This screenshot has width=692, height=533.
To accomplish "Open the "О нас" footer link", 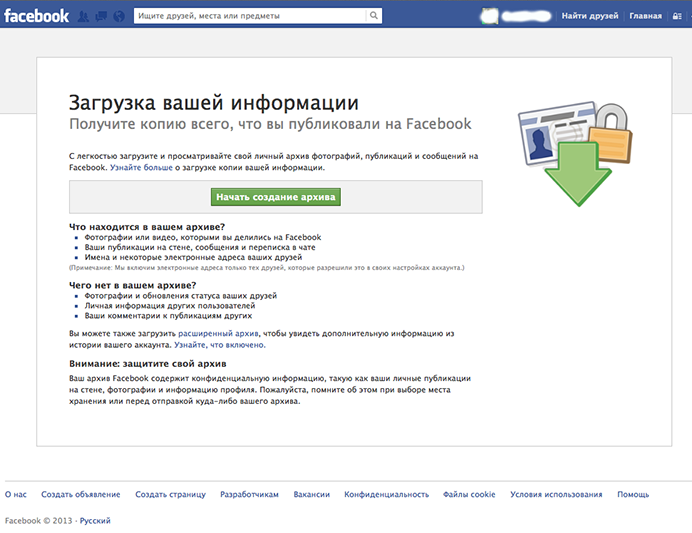I will coord(16,495).
